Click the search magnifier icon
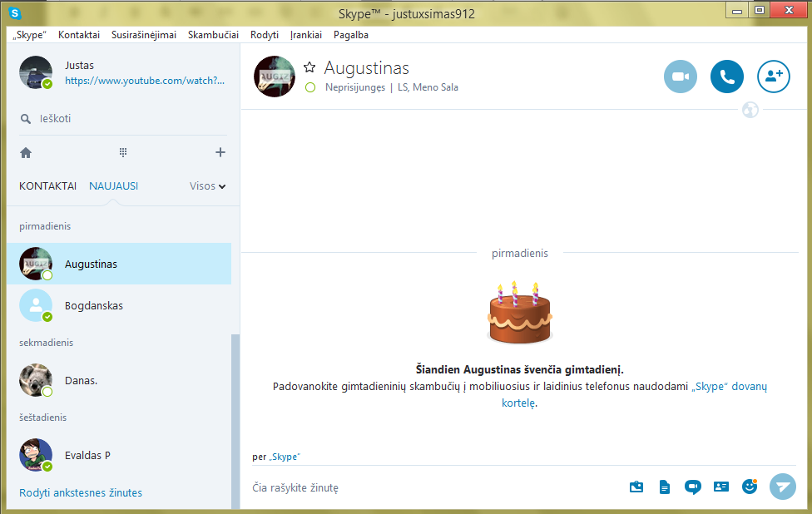The image size is (812, 514). point(25,119)
